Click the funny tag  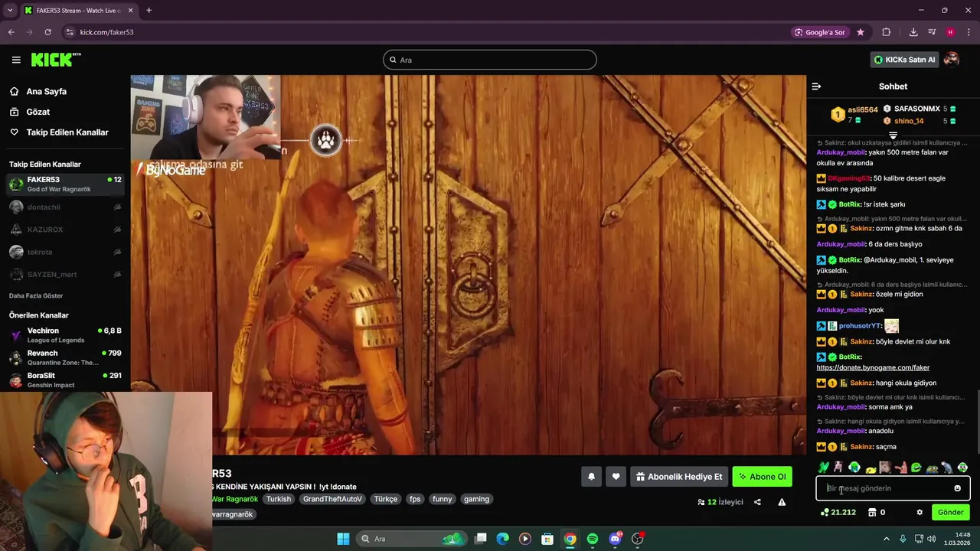(442, 499)
